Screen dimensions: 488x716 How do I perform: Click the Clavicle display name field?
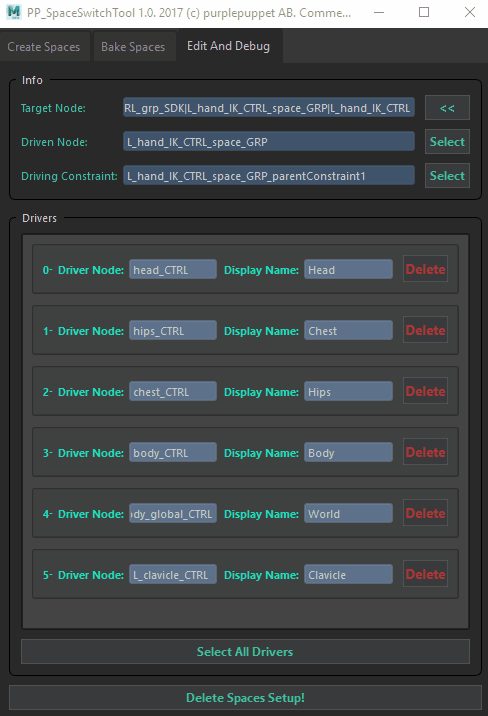(x=348, y=575)
